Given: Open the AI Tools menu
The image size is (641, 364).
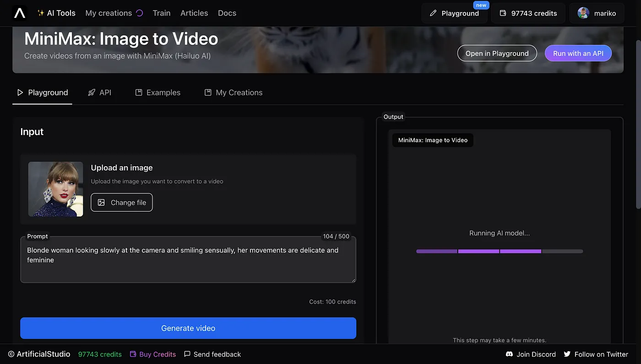Looking at the screenshot, I should tap(56, 13).
